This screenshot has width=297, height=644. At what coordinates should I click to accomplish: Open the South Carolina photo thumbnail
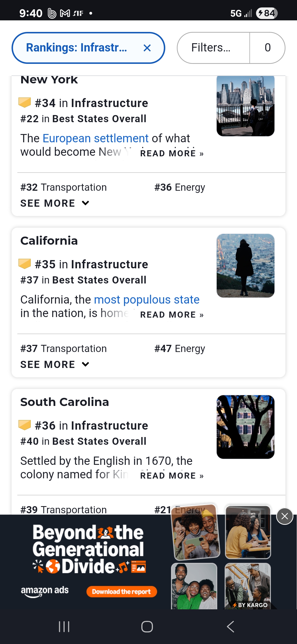coord(245,427)
